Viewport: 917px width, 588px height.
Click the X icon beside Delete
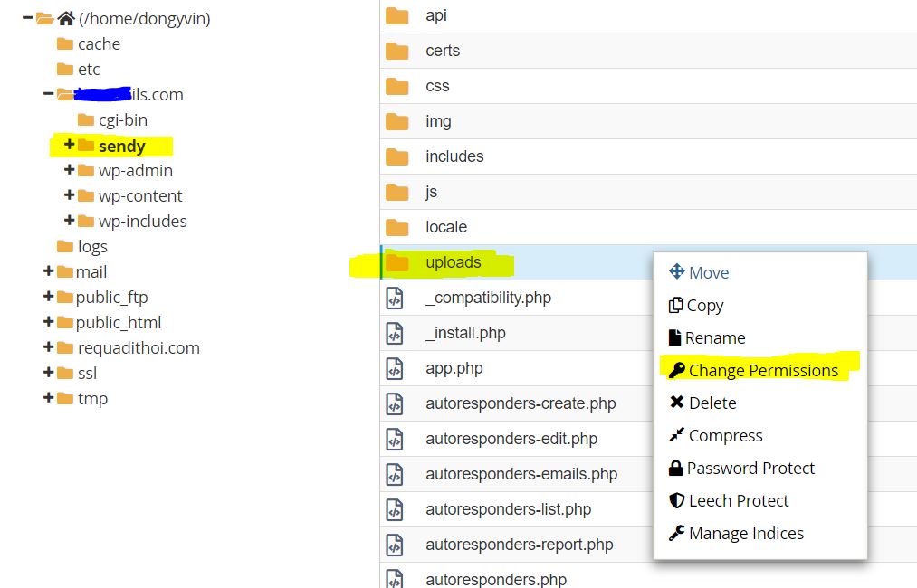[676, 403]
